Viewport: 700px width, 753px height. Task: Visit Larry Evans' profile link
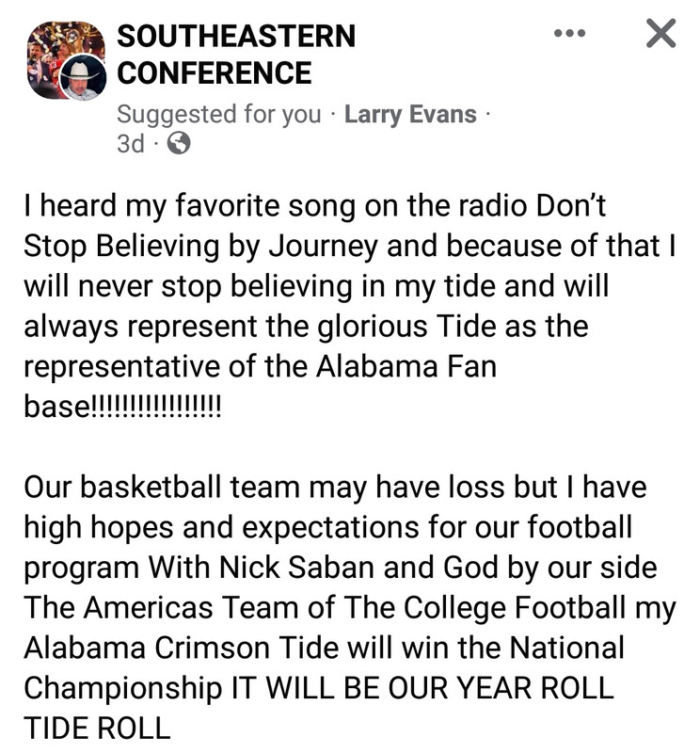click(410, 114)
